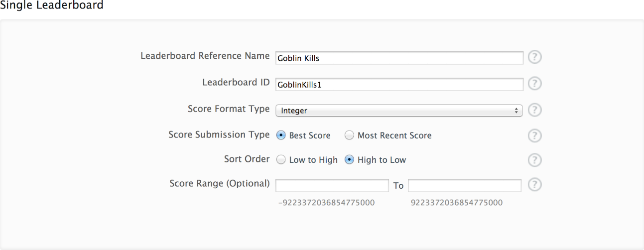This screenshot has height=250, width=644.
Task: Set sort order to Low to High
Action: pyautogui.click(x=281, y=160)
